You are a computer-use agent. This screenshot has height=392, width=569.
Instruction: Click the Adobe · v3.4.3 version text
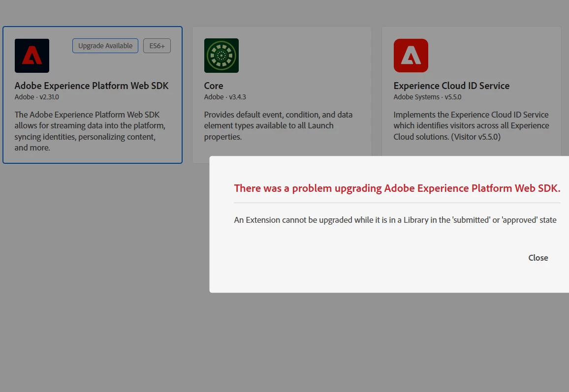click(x=225, y=97)
